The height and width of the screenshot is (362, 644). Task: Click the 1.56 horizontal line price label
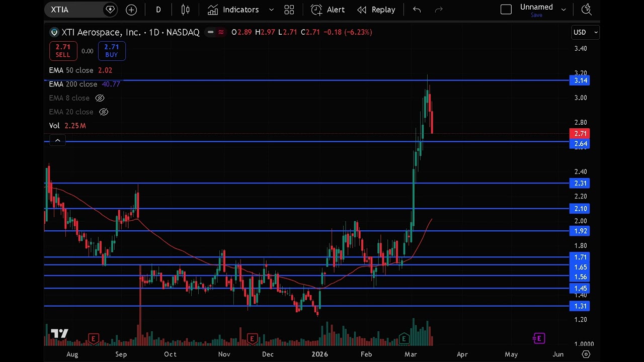click(x=581, y=277)
